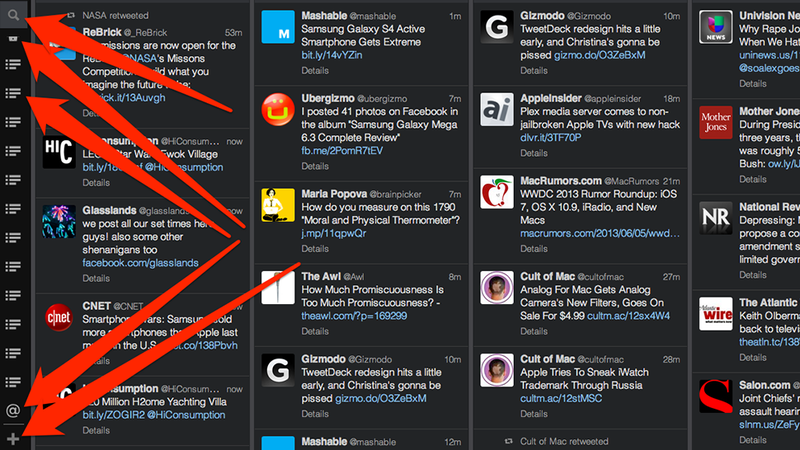Click the @brainpicker handle
This screenshot has height=450, width=800.
pos(395,194)
